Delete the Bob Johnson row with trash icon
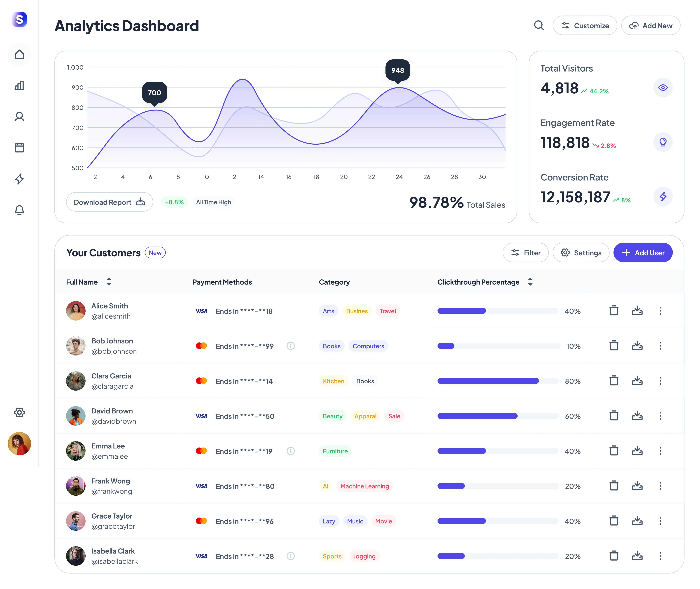 pos(614,346)
